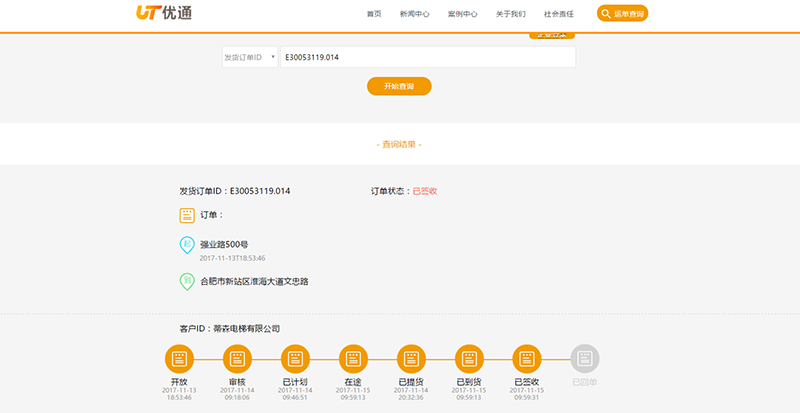The height and width of the screenshot is (413, 800).
Task: Click the 在途 timeline step icon
Action: 354,358
